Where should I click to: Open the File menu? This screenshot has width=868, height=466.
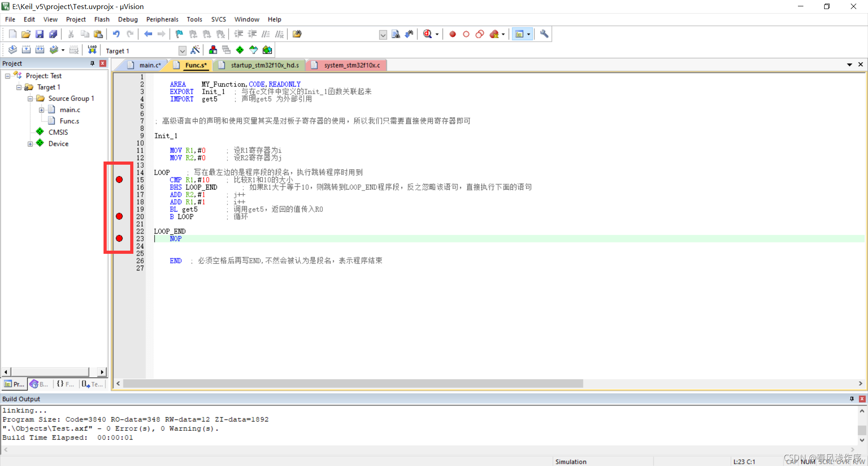pos(10,19)
